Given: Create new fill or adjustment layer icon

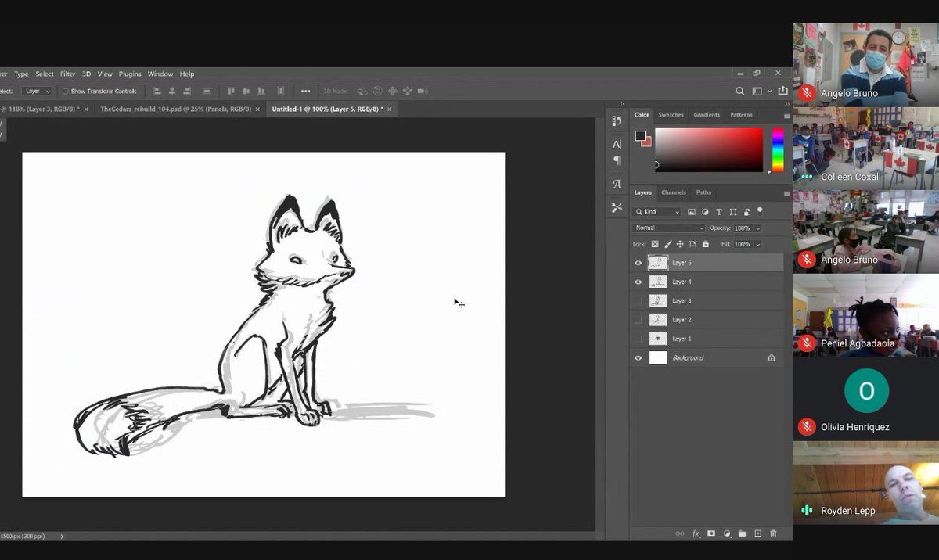Looking at the screenshot, I should tap(727, 533).
